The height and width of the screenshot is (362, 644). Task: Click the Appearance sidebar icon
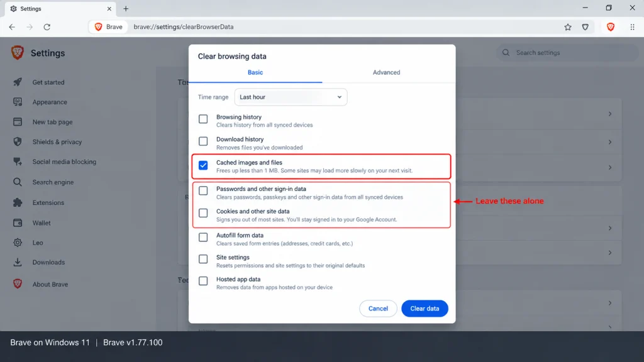[17, 102]
